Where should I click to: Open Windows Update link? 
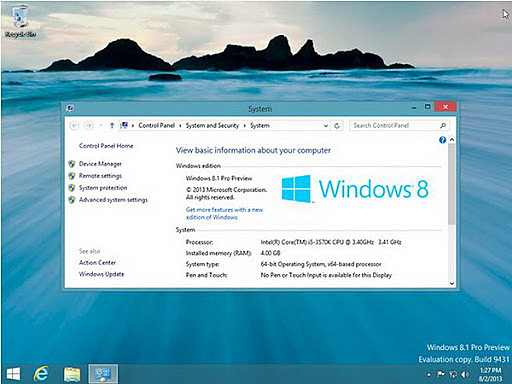pyautogui.click(x=101, y=274)
